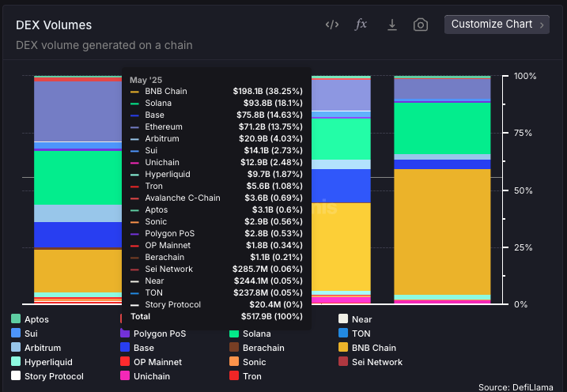Click the purple Ethereum segment in leftmost bar
Viewport: 567px width, 392px height.
(x=78, y=111)
